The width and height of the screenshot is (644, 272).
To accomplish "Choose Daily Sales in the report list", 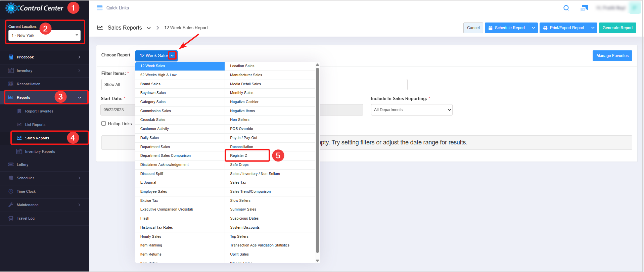I will pos(149,138).
